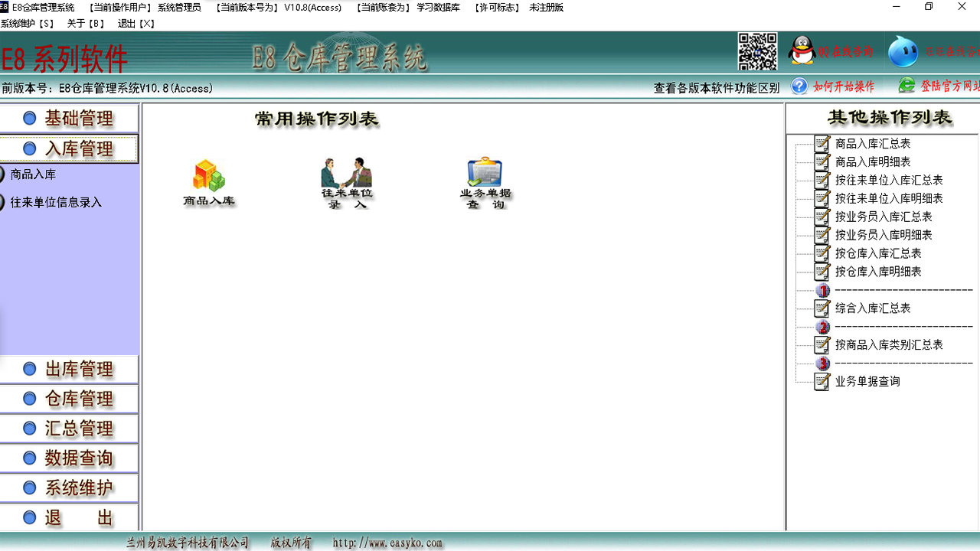Click report icon beside 按仓库入库汇总表
The image size is (980, 551).
[822, 253]
